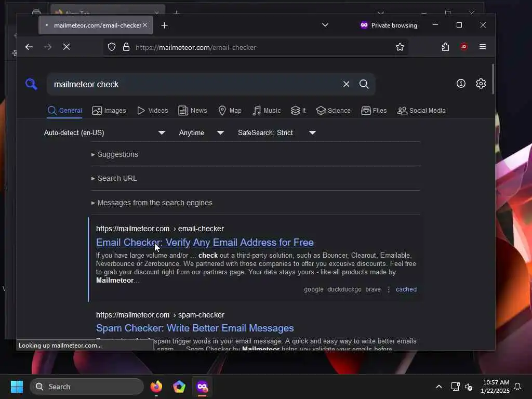
Task: Switch to the Images category
Action: click(109, 111)
